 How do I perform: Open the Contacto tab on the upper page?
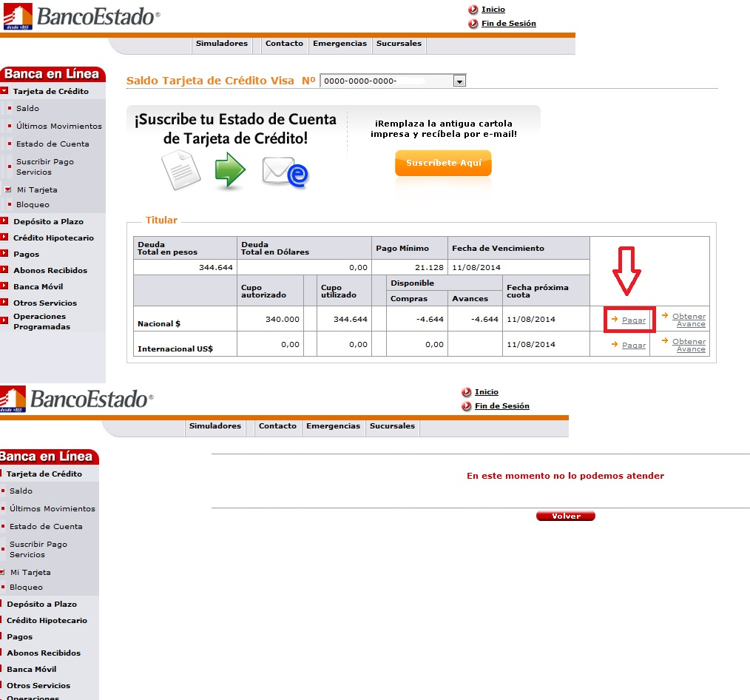(x=284, y=44)
